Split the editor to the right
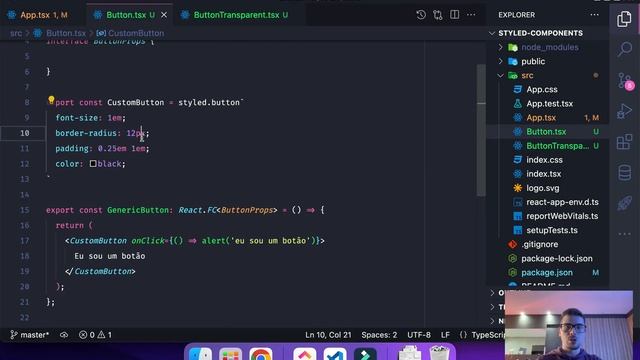 [454, 15]
